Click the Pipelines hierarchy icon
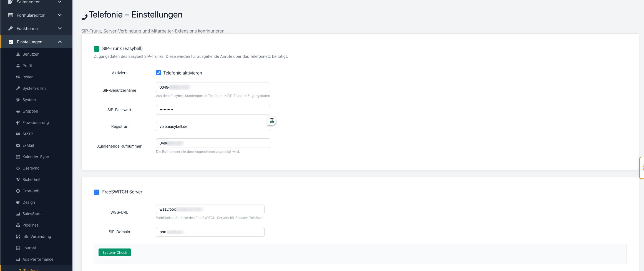Screen dimensions: 644x271 pos(18,225)
